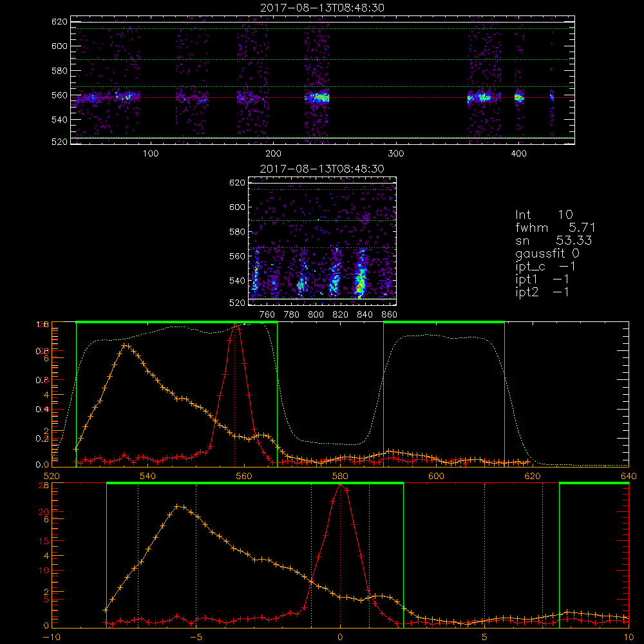Click the red "15" y-axis label of the bottom plot
The width and height of the screenshot is (644, 644).
coord(44,541)
